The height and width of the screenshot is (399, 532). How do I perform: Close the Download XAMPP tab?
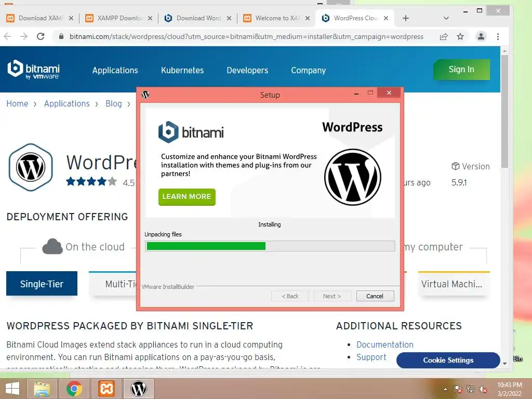click(x=71, y=18)
